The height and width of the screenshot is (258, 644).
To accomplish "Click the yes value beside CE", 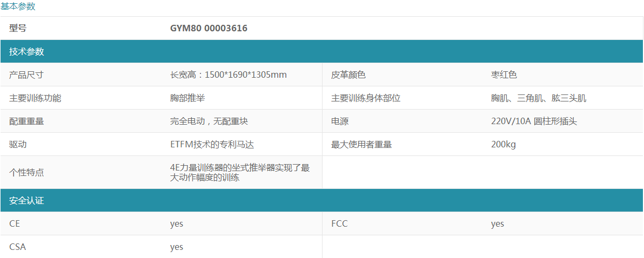I will (x=177, y=224).
